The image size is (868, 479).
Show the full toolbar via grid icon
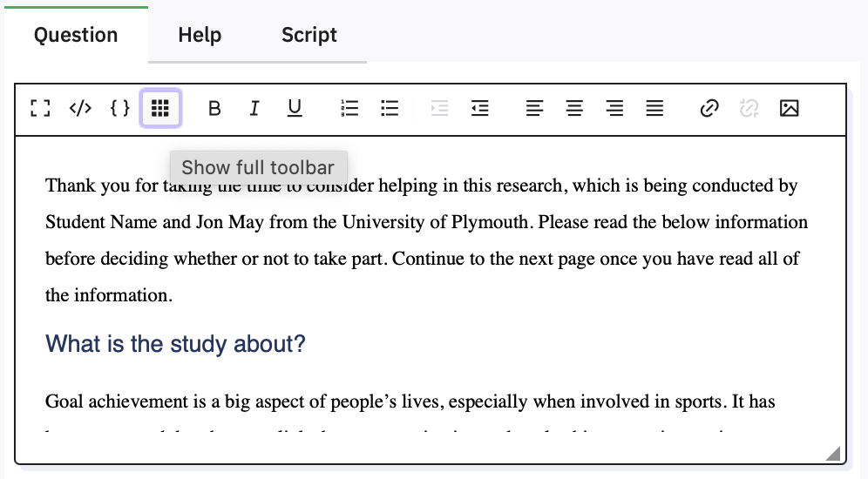pos(160,109)
